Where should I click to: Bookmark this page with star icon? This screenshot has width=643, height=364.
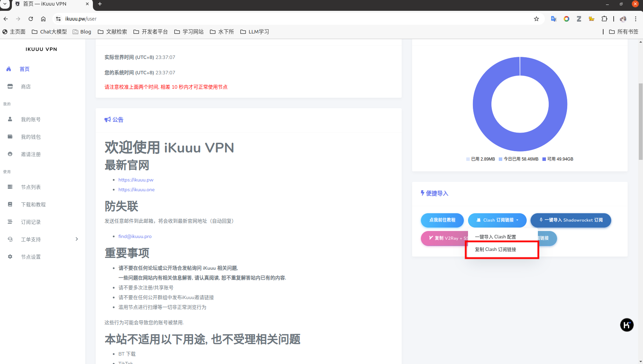[536, 19]
